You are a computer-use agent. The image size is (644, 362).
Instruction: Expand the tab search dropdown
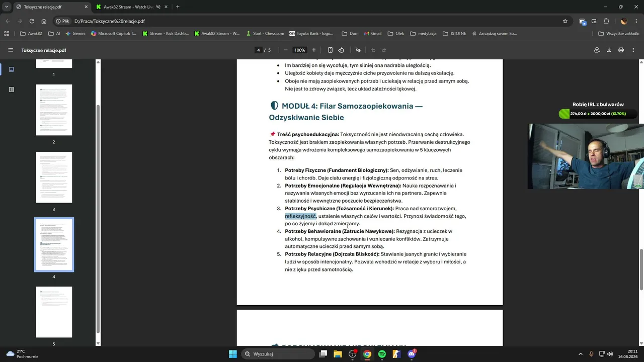7,7
